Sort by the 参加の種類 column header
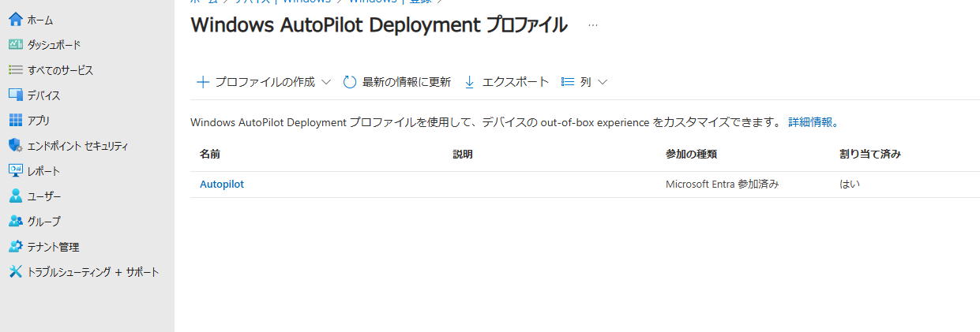The height and width of the screenshot is (332, 980). pos(691,154)
